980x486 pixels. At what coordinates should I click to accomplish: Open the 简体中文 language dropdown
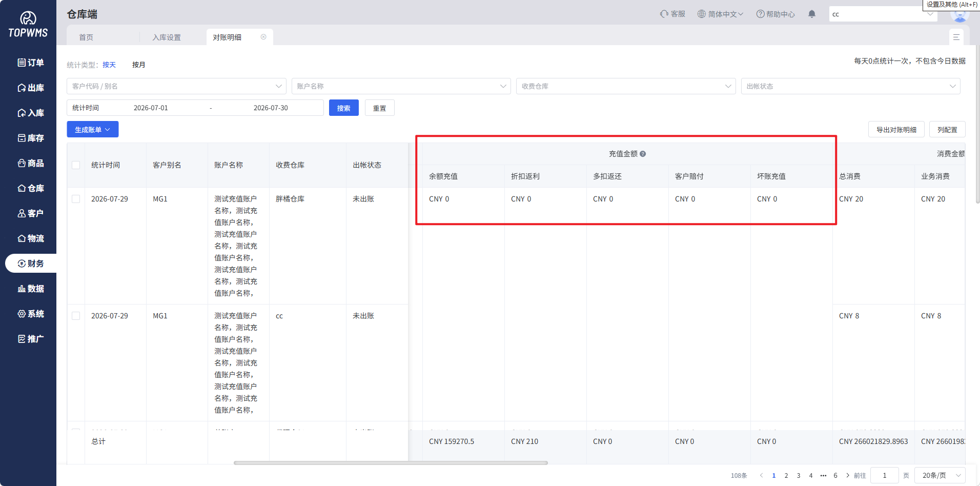(720, 14)
